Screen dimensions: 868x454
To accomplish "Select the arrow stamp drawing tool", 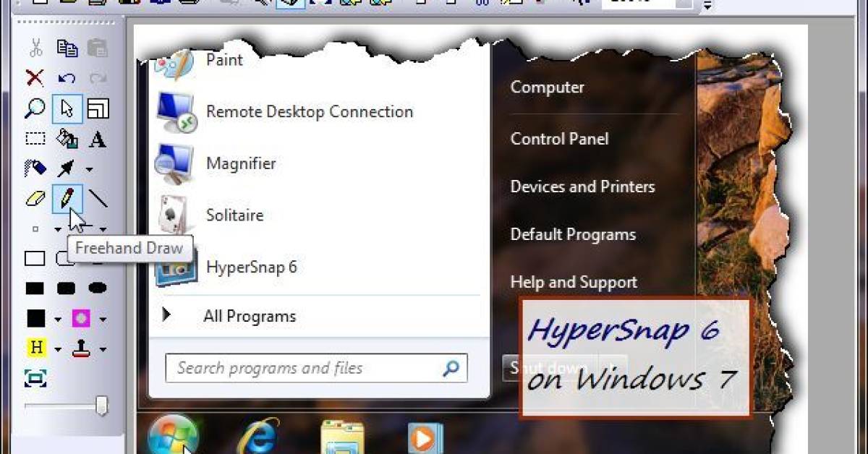I will (x=67, y=168).
